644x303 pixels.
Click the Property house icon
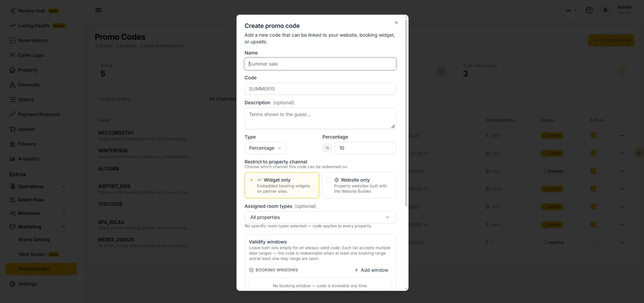pos(12,70)
